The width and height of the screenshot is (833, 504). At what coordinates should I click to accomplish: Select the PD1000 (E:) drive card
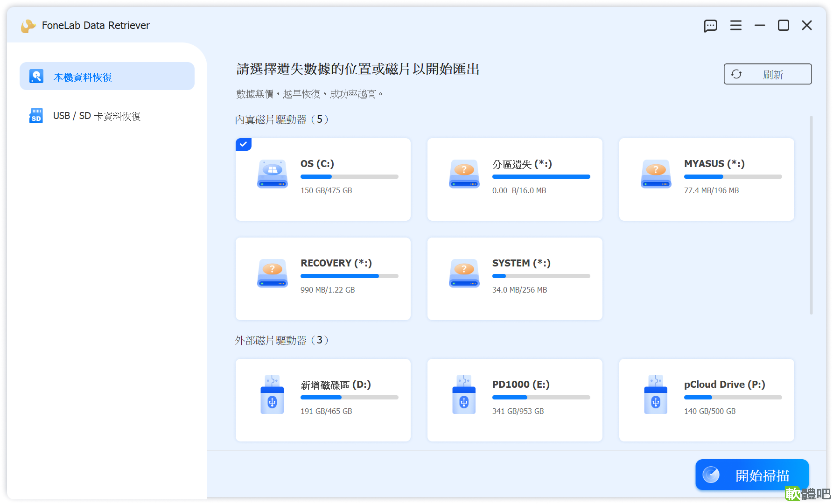(x=515, y=400)
